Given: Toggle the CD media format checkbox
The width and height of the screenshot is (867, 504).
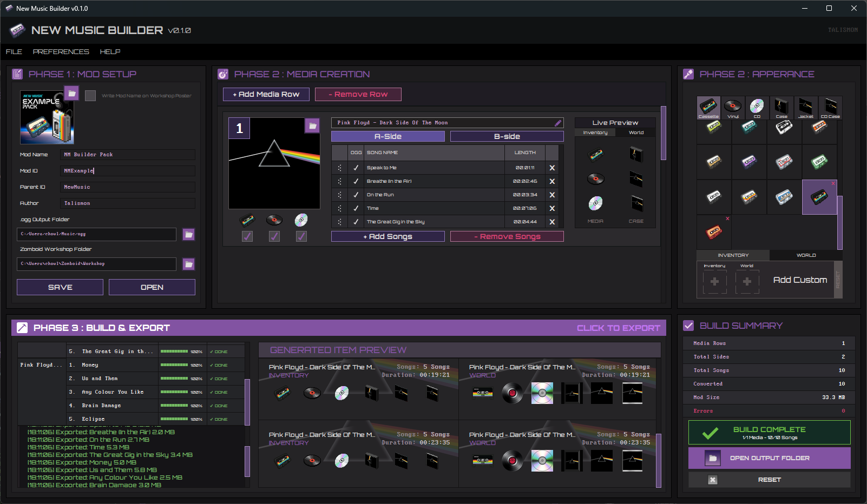Looking at the screenshot, I should click(x=301, y=236).
